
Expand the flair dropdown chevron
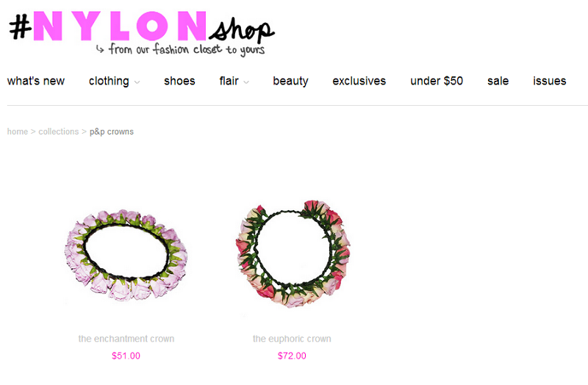coord(246,82)
